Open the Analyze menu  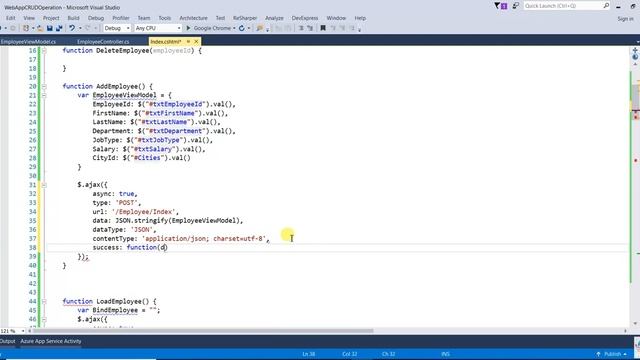click(x=274, y=18)
